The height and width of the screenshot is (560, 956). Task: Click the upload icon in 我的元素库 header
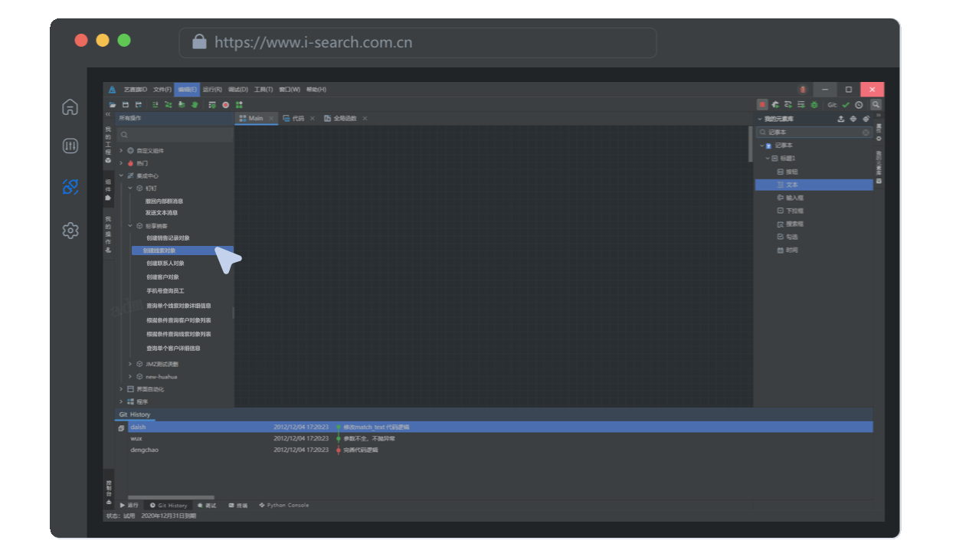point(841,119)
